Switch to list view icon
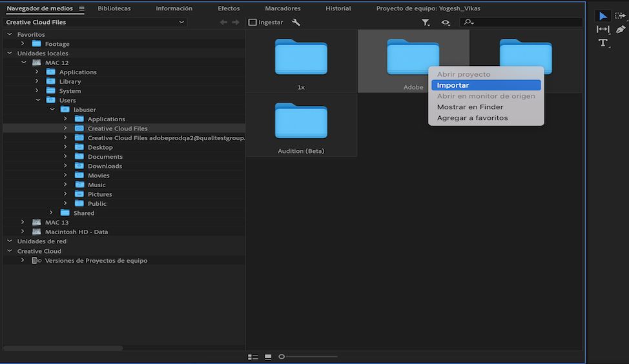 pyautogui.click(x=253, y=357)
